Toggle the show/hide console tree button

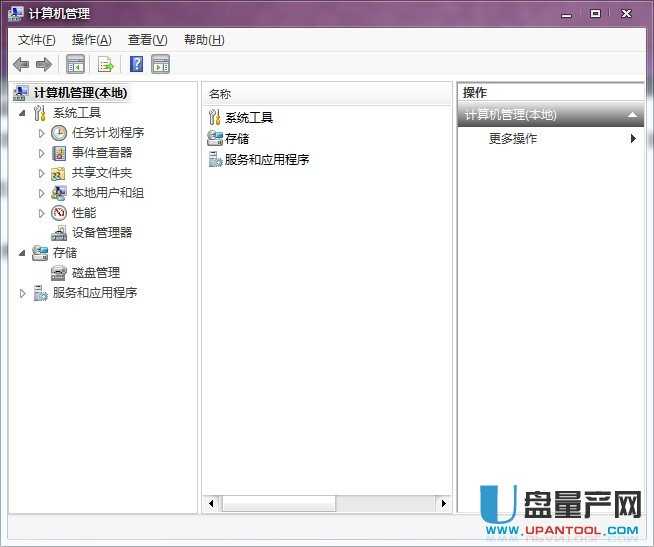[75, 65]
